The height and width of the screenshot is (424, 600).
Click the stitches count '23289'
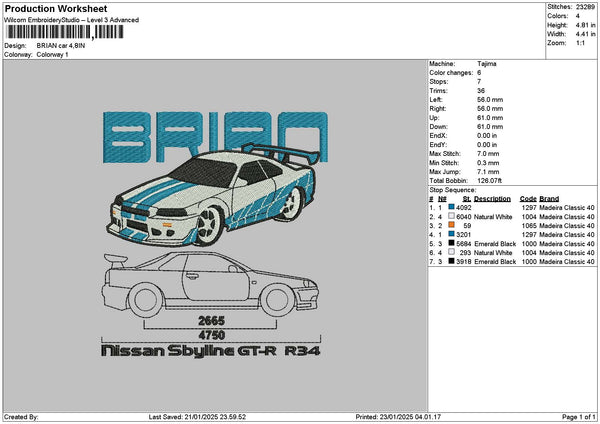[x=585, y=7]
